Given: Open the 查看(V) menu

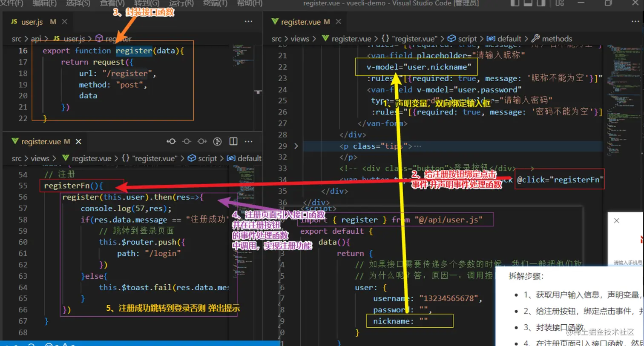Looking at the screenshot, I should pos(112,3).
